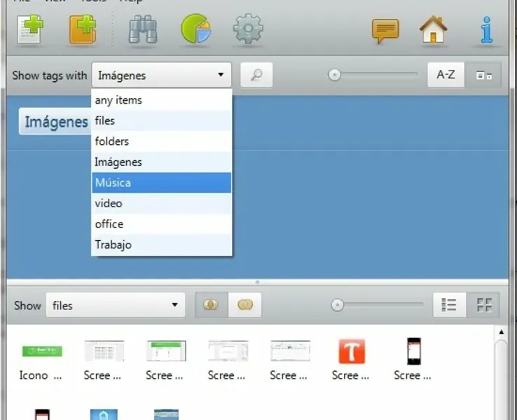
Task: Select 'any items' from dropdown list
Action: click(162, 100)
